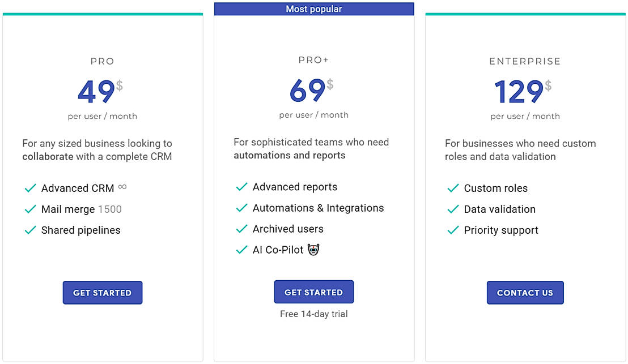Click the 69 dollar price
This screenshot has width=628, height=364.
coord(308,91)
